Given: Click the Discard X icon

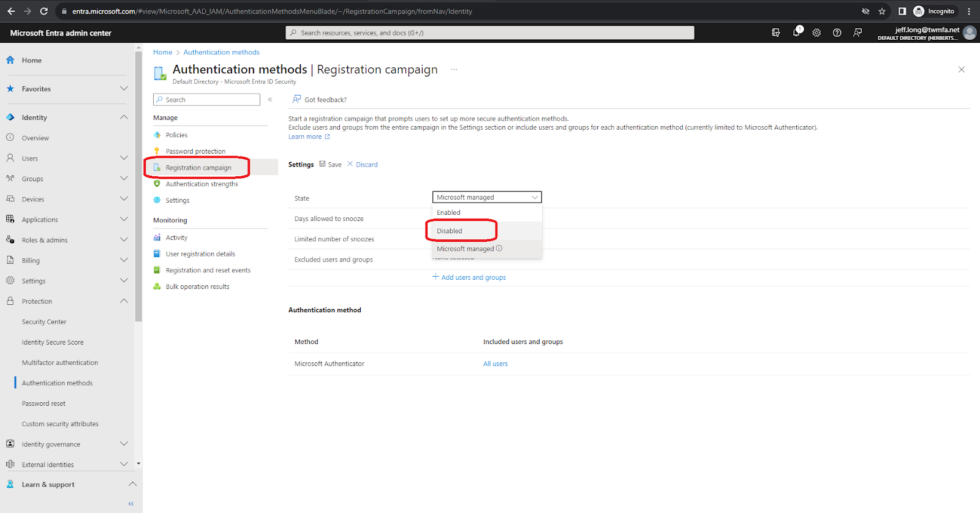Looking at the screenshot, I should [350, 164].
